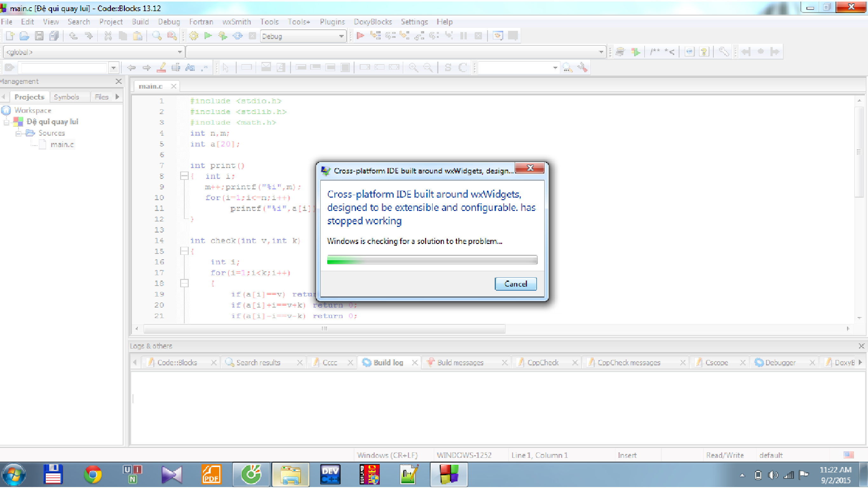Click the debugger pause icon
868x488 pixels.
(464, 36)
